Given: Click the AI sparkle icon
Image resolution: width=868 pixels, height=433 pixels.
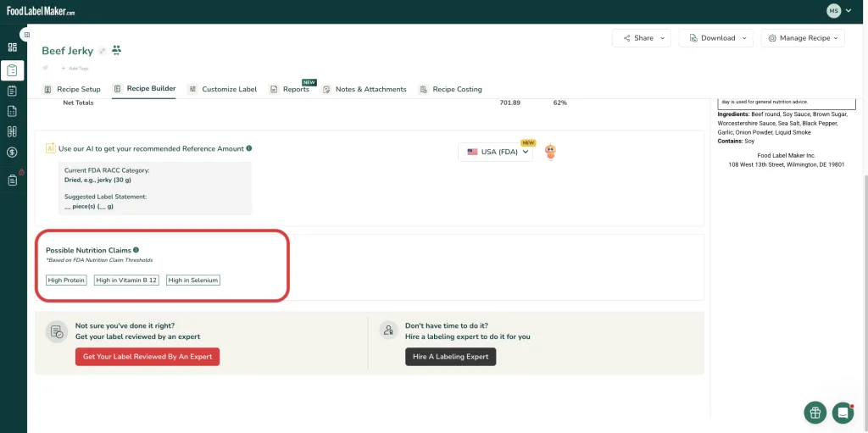Looking at the screenshot, I should (x=50, y=148).
